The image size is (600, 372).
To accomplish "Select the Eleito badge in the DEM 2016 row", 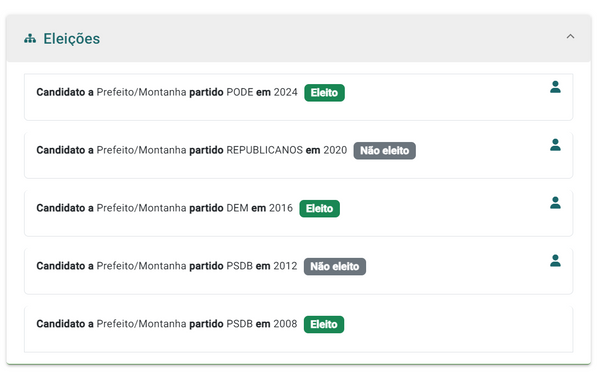I will click(x=319, y=209).
